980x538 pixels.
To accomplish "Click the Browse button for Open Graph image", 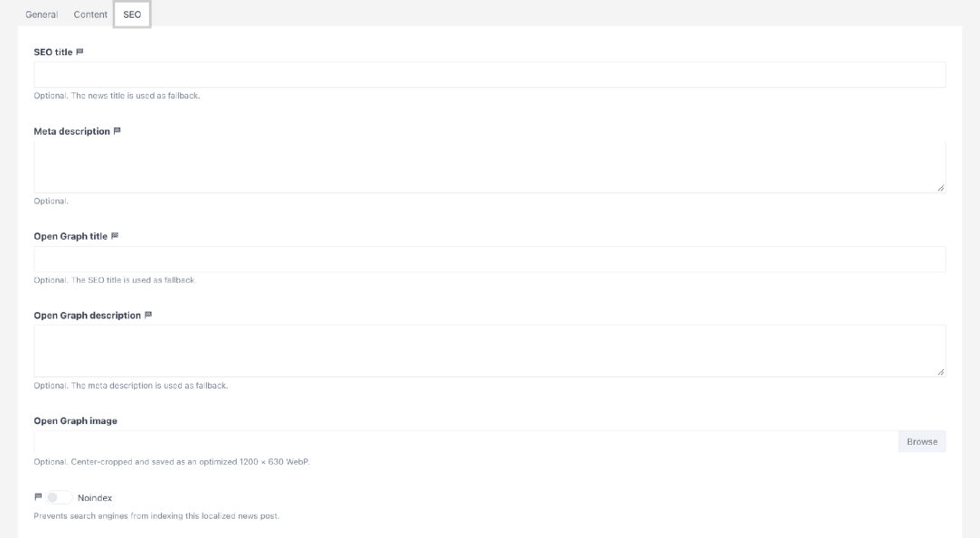I will tap(922, 442).
